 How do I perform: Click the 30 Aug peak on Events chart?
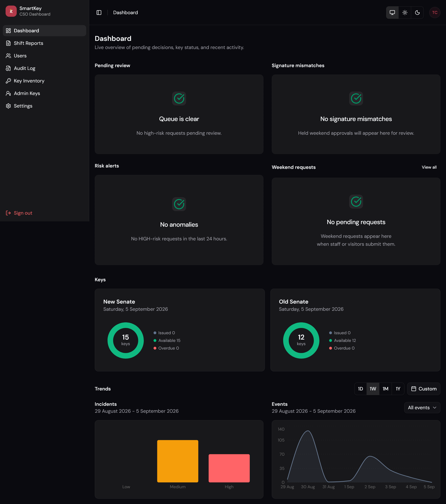point(308,431)
